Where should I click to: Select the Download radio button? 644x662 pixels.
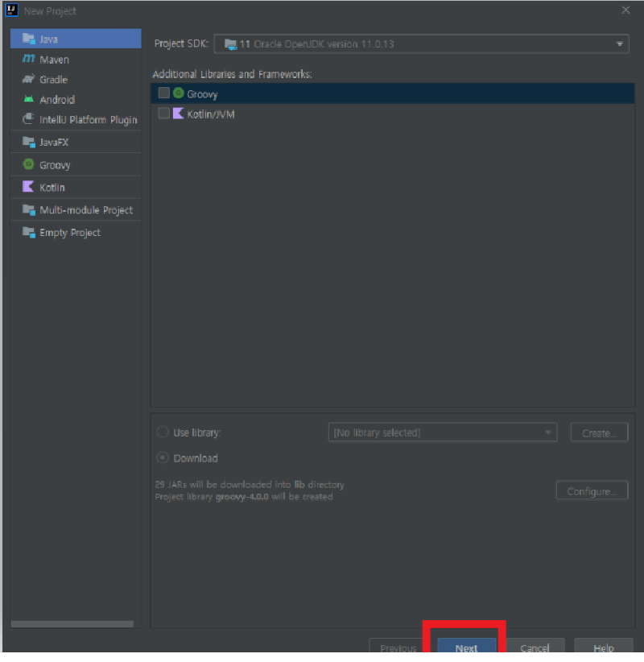tap(163, 457)
